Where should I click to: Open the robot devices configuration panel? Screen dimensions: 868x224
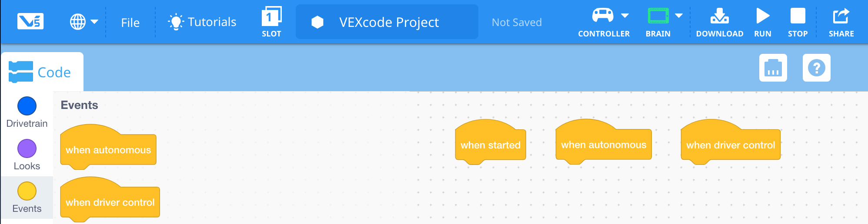(773, 68)
